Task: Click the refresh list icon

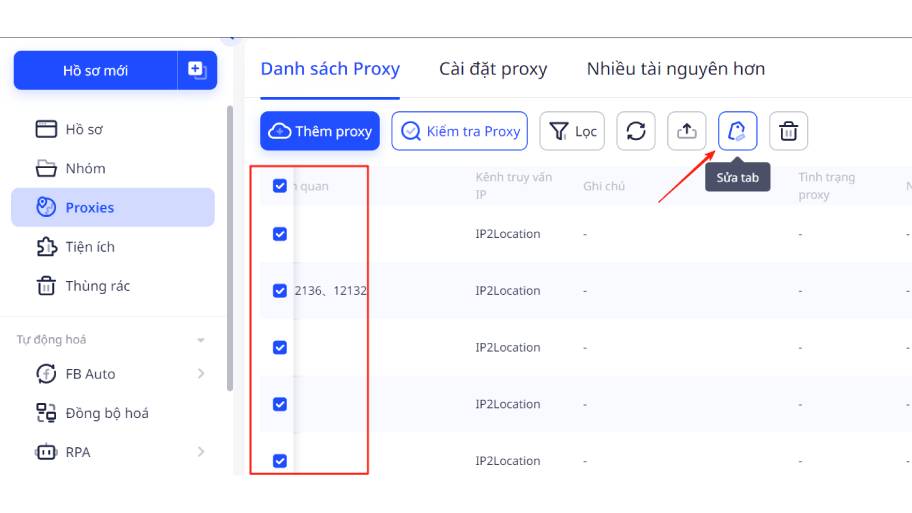Action: 636,131
